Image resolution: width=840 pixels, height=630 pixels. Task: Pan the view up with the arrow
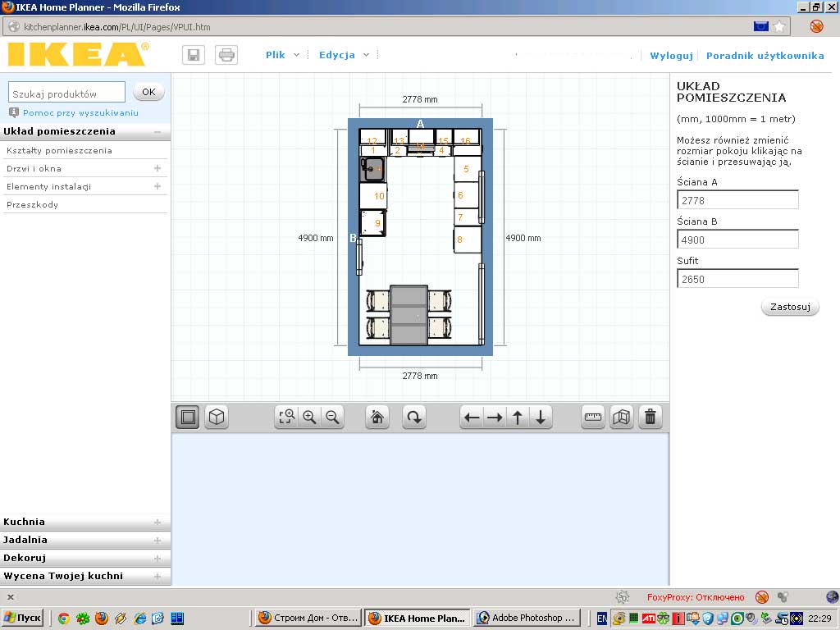tap(518, 417)
